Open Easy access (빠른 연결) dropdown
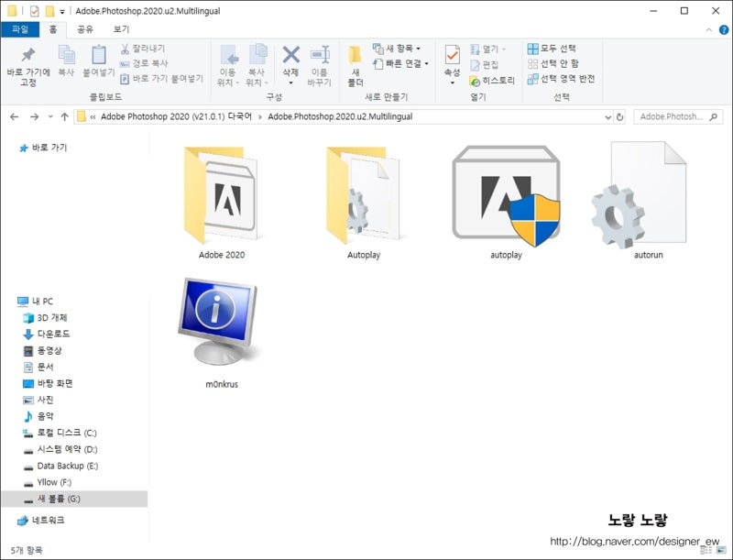Viewport: 733px width, 560px height. click(x=400, y=63)
